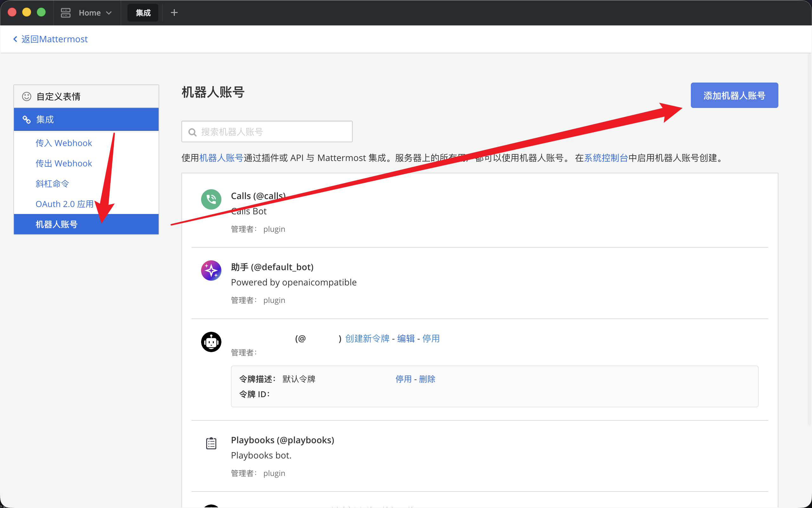Switch to the 集成 tab
The width and height of the screenshot is (812, 508).
point(143,13)
